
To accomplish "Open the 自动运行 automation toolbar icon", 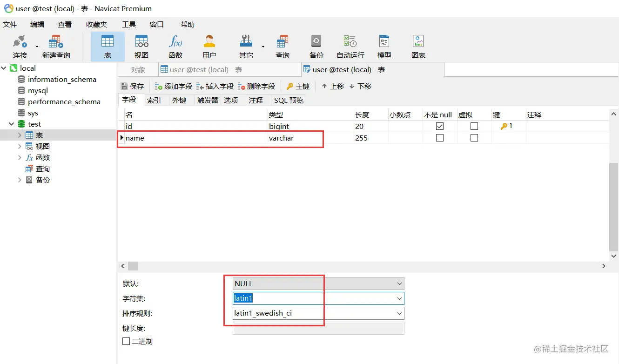I will point(350,47).
